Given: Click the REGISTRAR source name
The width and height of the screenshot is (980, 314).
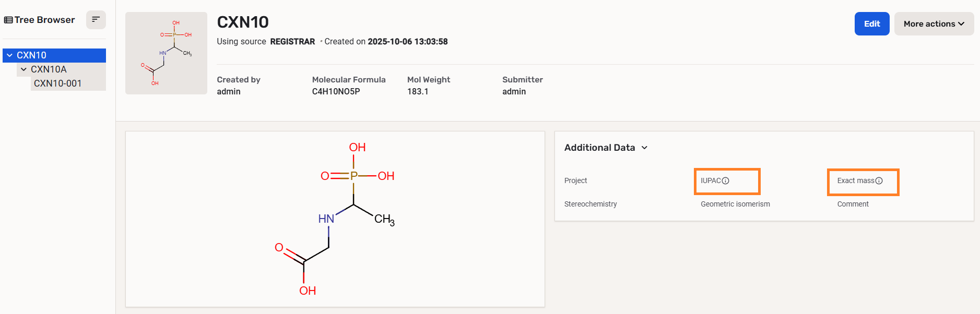Looking at the screenshot, I should pos(292,42).
